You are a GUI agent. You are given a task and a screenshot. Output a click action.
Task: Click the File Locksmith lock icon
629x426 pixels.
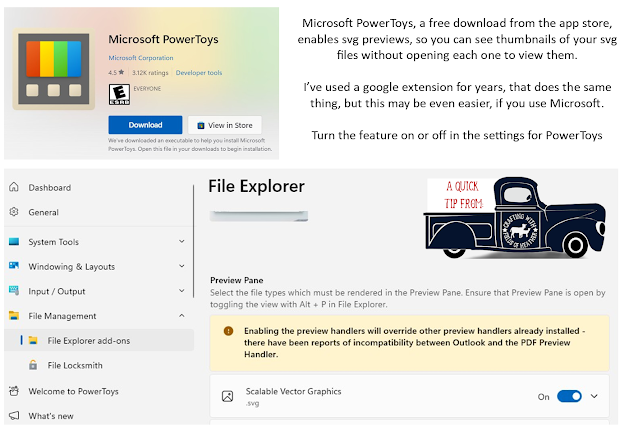tap(32, 365)
